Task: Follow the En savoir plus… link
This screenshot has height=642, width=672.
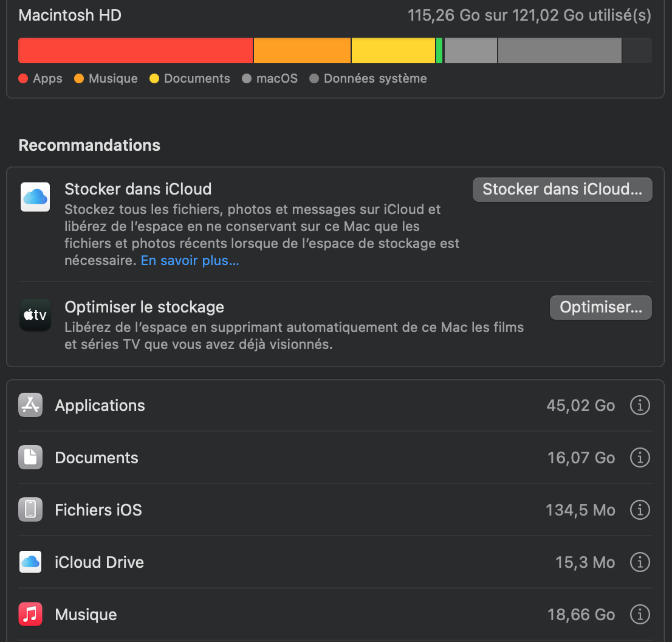Action: (x=190, y=261)
